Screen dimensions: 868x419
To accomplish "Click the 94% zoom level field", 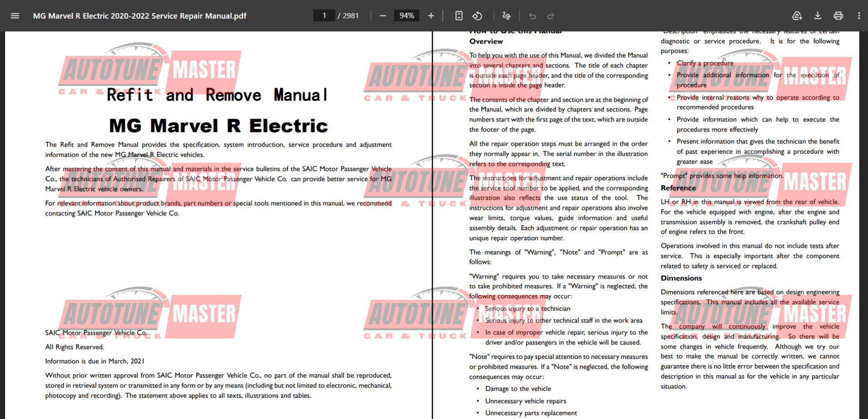I will click(x=406, y=16).
